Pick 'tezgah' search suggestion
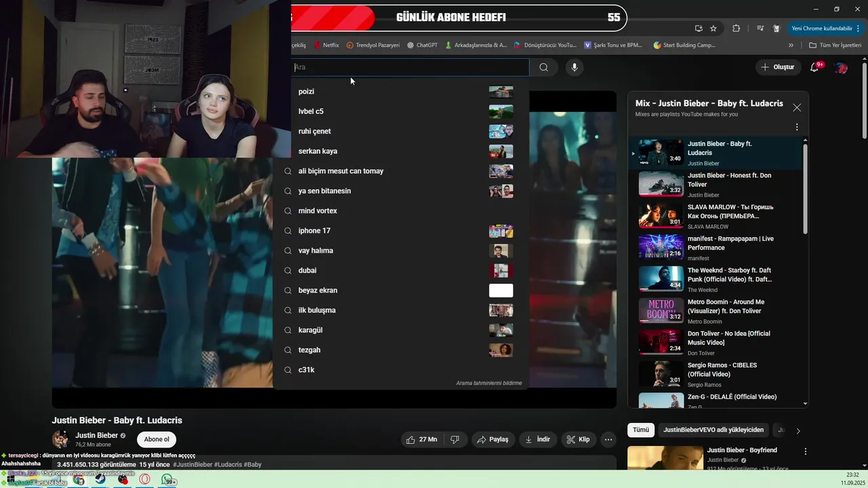The height and width of the screenshot is (488, 868). point(401,350)
